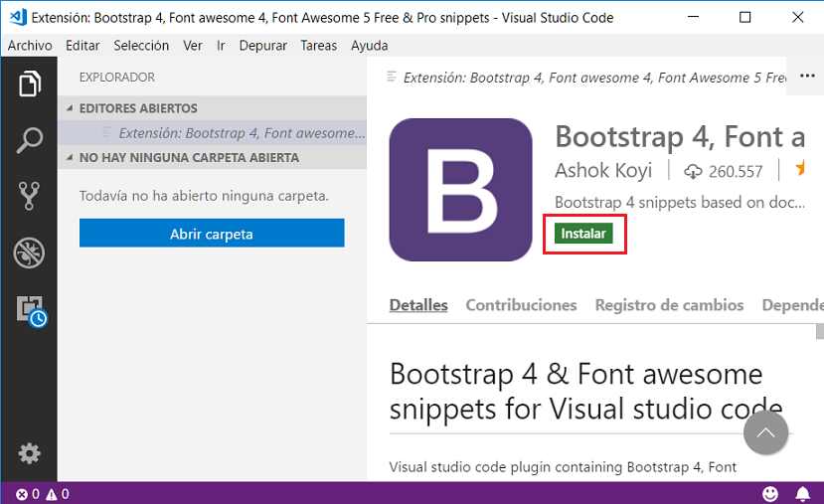The width and height of the screenshot is (824, 504).
Task: Open the Depurar menu
Action: pyautogui.click(x=262, y=46)
